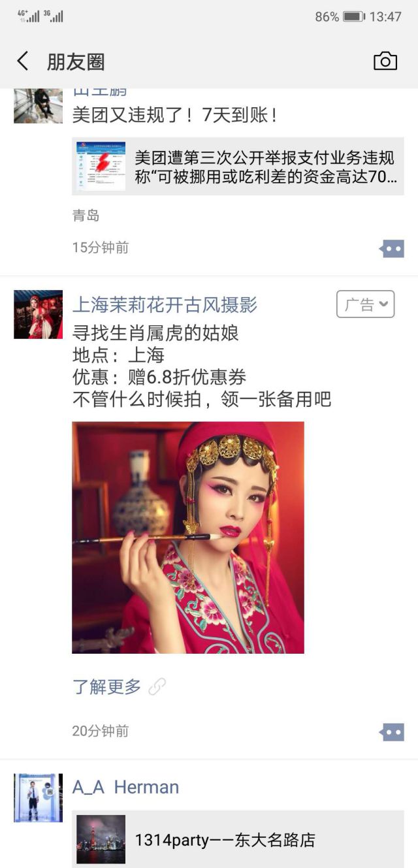The width and height of the screenshot is (418, 868).
Task: Open the A_A Herman profile avatar
Action: click(39, 797)
